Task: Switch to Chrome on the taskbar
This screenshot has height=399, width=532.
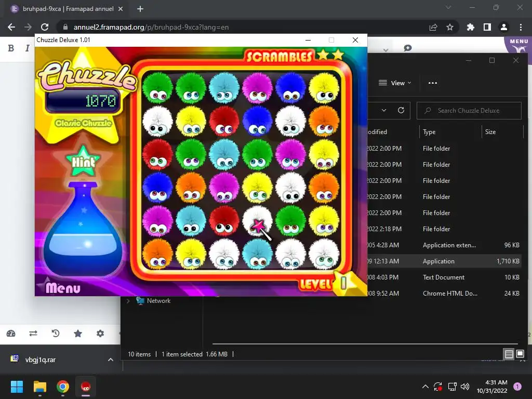Action: [x=63, y=387]
